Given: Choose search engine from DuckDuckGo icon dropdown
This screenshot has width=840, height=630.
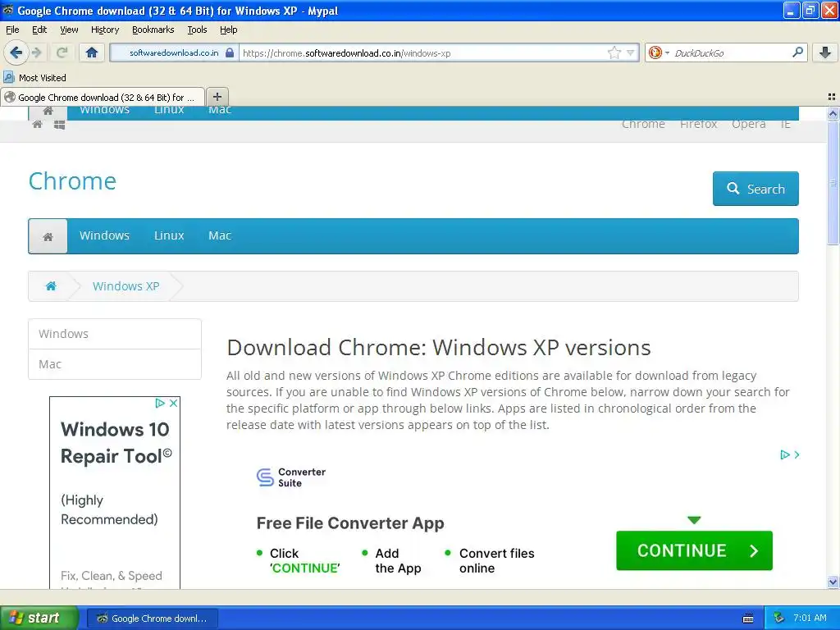Looking at the screenshot, I should click(x=659, y=52).
